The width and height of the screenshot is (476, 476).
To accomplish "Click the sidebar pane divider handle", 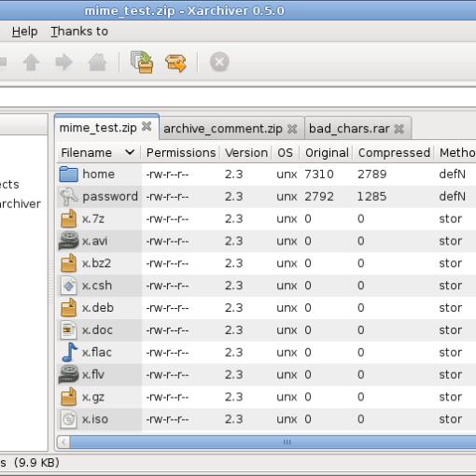I will [51, 282].
